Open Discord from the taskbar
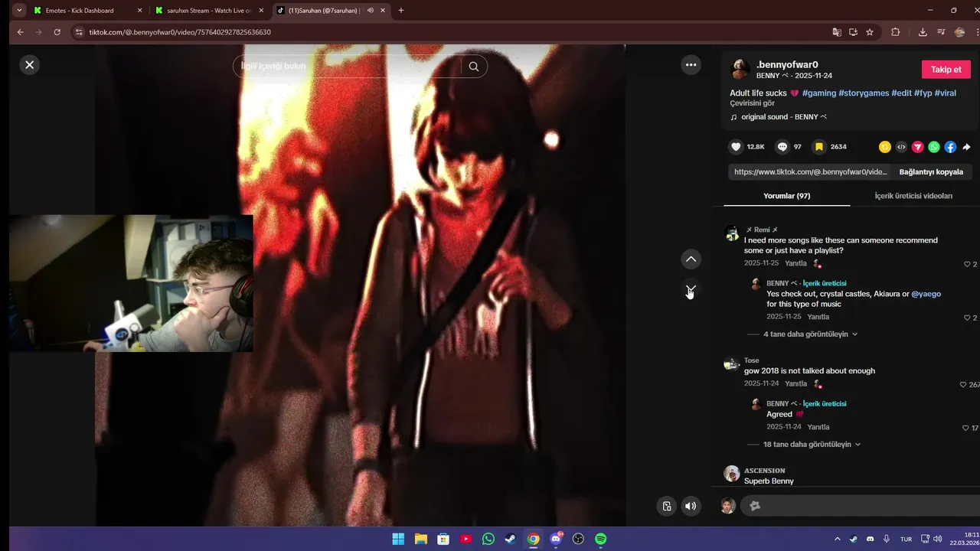Viewport: 980px width, 551px height. click(556, 539)
